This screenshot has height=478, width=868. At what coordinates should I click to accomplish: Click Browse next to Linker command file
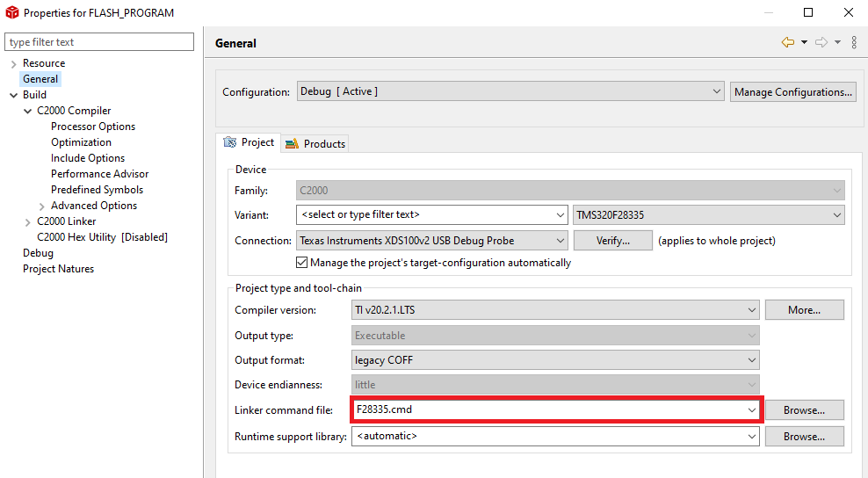804,409
